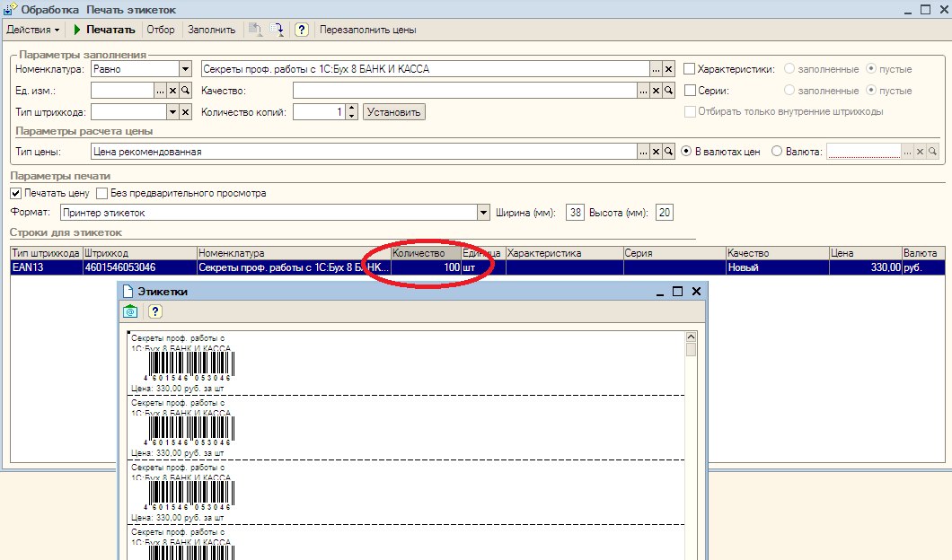Image resolution: width=952 pixels, height=560 pixels.
Task: Click the quantity cell showing 100
Action: pos(426,267)
